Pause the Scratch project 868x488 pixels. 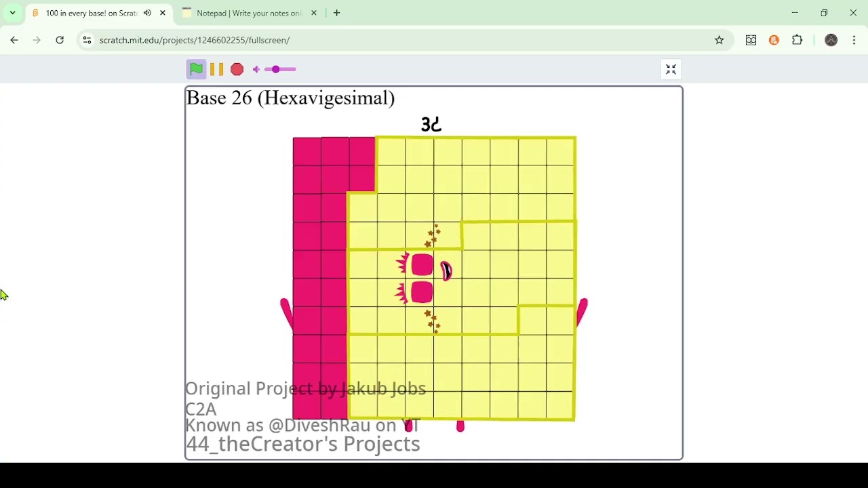coord(216,69)
